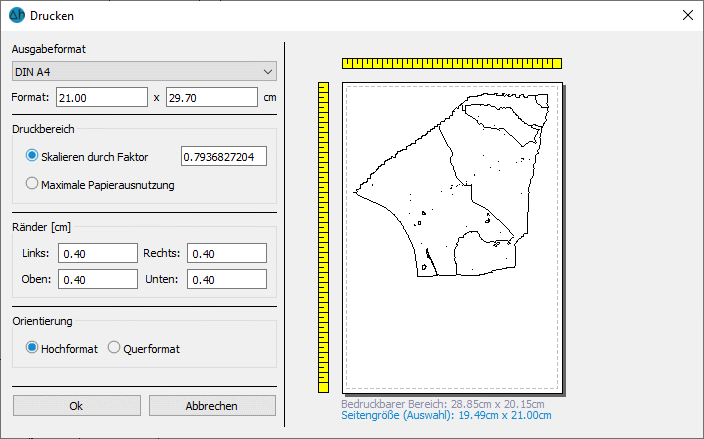The height and width of the screenshot is (439, 704).
Task: Click the Ränder [cm] group label
Action: pos(41,227)
